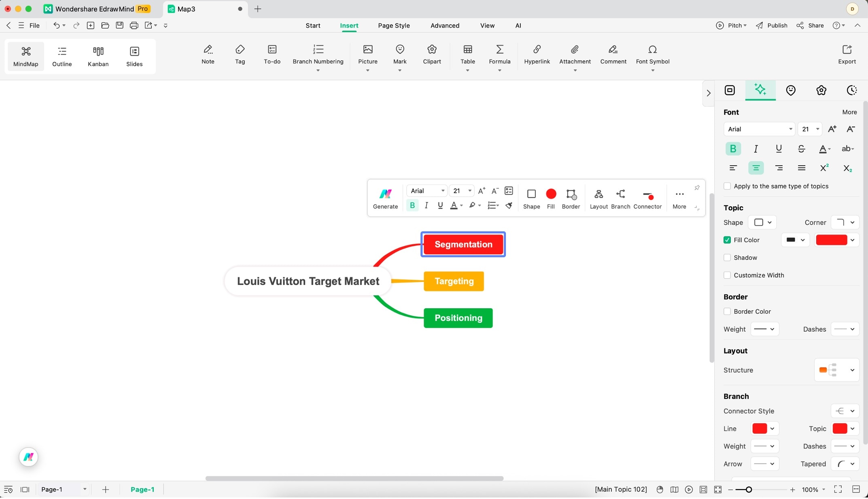The width and height of the screenshot is (868, 499).
Task: Enable the Customize Width checkbox
Action: point(727,275)
